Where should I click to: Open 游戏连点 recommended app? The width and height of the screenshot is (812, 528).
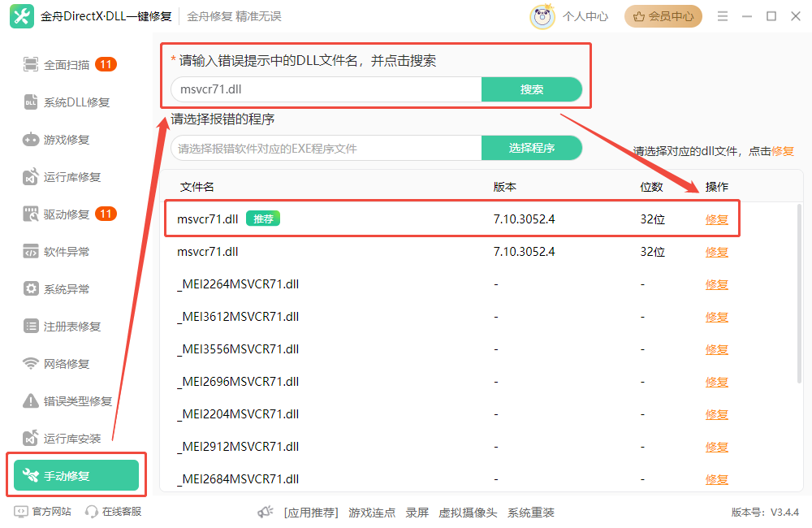tap(372, 513)
